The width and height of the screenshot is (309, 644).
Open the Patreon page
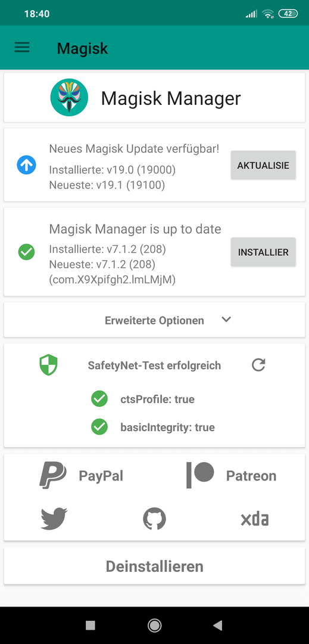(x=231, y=476)
